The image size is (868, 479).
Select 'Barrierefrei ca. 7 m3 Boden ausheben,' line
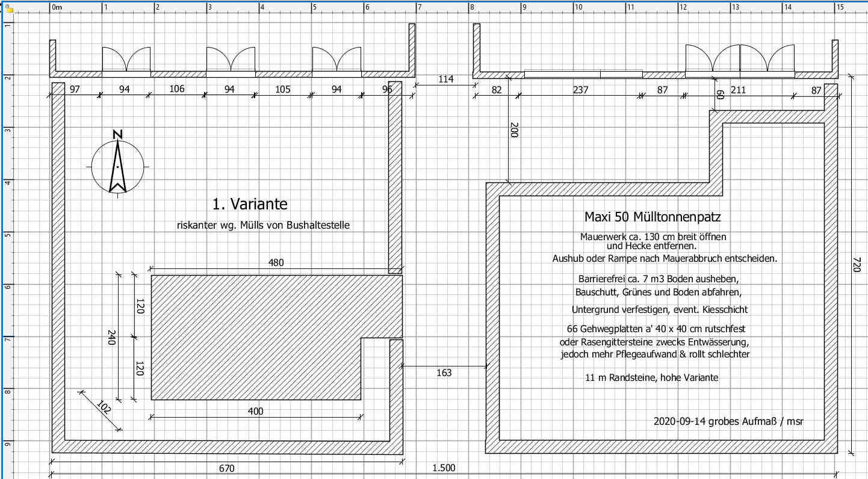(x=658, y=279)
